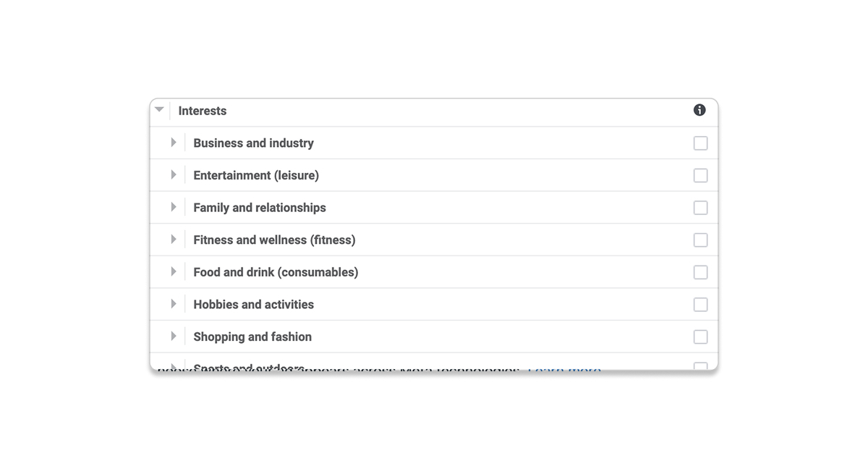Expand Hobbies and activities arrow
Image resolution: width=868 pixels, height=469 pixels.
pyautogui.click(x=174, y=304)
